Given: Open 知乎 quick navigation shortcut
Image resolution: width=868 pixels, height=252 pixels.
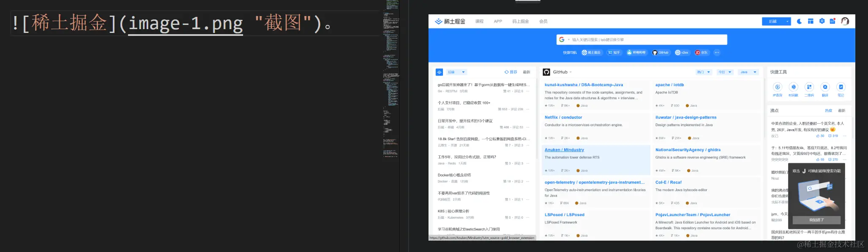Looking at the screenshot, I should tap(614, 53).
